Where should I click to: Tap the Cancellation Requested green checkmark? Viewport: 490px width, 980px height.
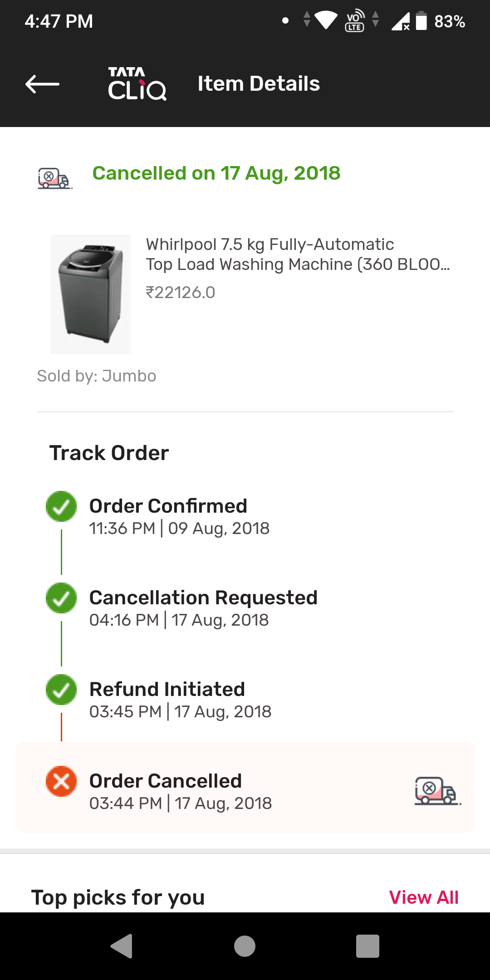point(61,598)
